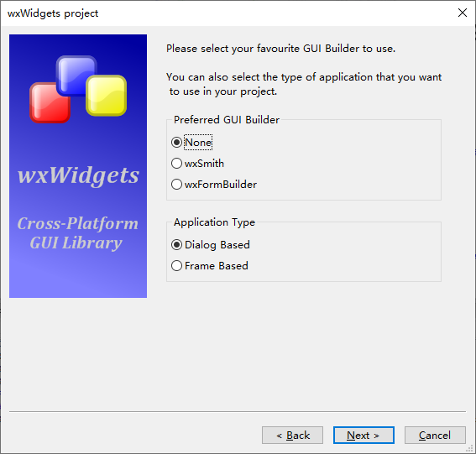
Task: Click the Preferred GUI Builder group label
Action: 227,120
